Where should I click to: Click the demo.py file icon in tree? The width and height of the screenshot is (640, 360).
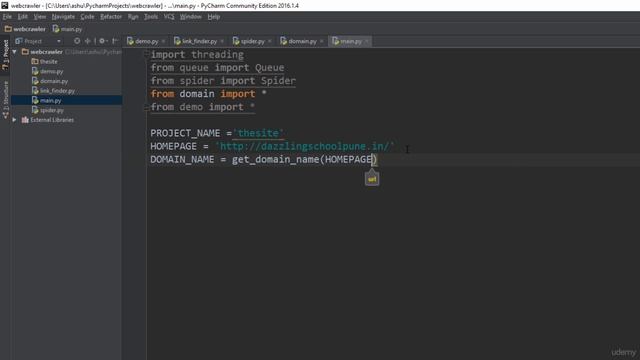35,71
